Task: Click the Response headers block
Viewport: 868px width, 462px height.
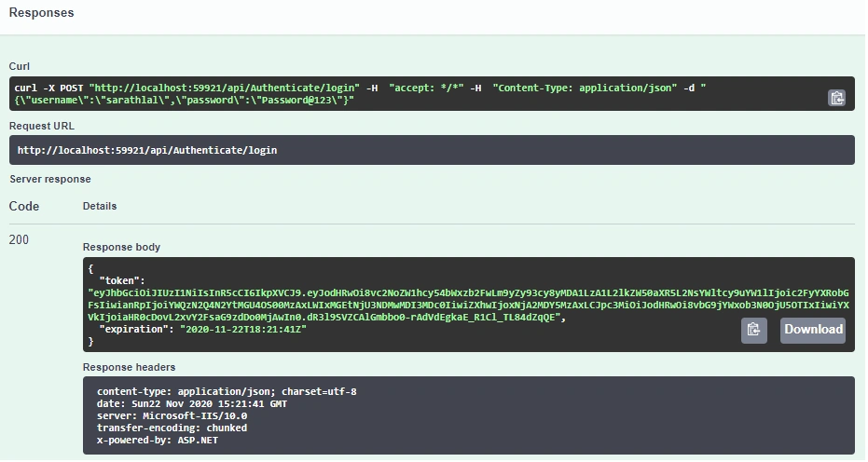Action: coord(469,415)
